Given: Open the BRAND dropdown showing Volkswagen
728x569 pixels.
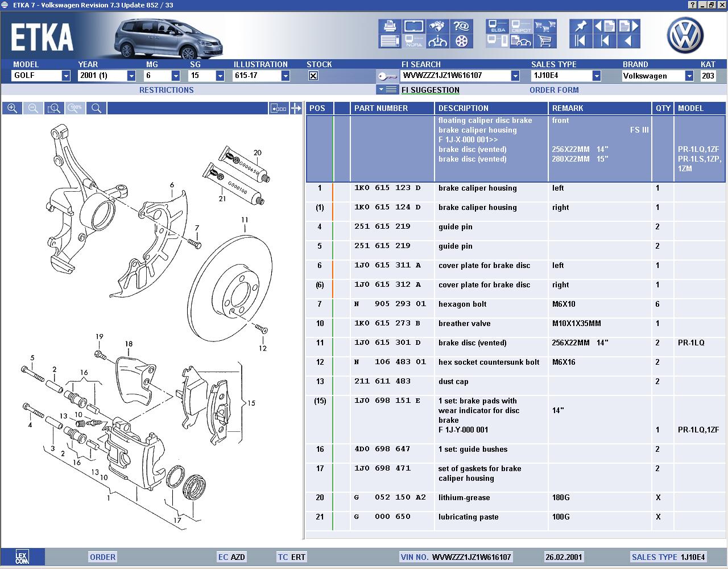Looking at the screenshot, I should (x=689, y=76).
